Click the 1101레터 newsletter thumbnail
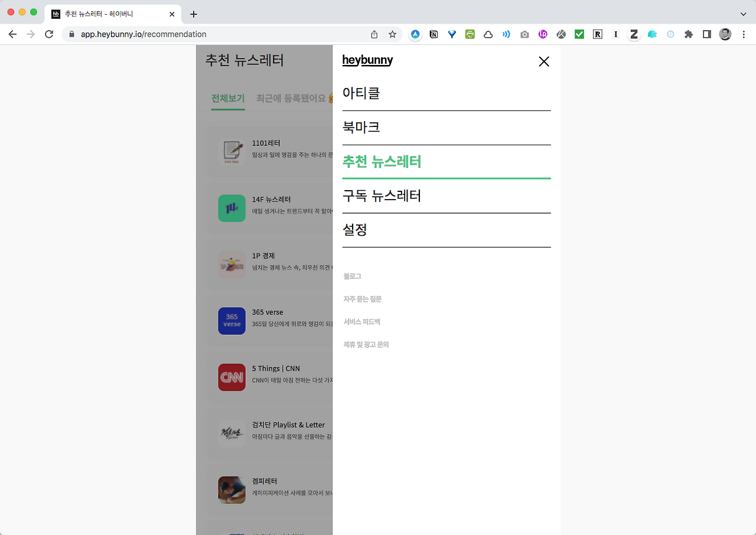The image size is (756, 535). click(x=232, y=152)
